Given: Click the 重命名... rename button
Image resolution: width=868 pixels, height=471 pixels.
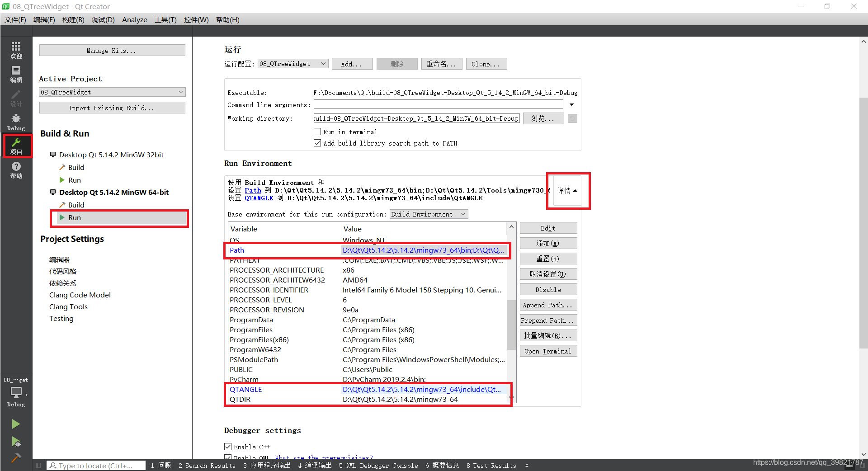Looking at the screenshot, I should click(x=442, y=64).
